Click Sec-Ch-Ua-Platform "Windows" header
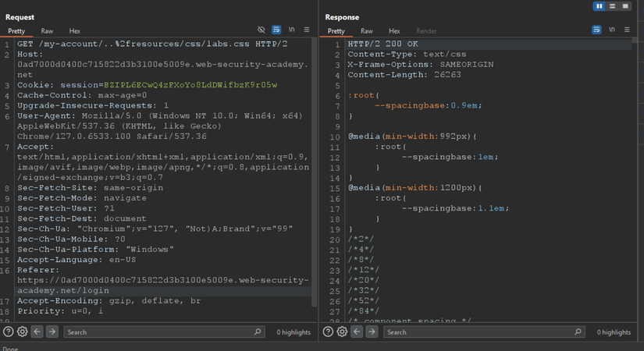The width and height of the screenshot is (644, 351). click(95, 249)
